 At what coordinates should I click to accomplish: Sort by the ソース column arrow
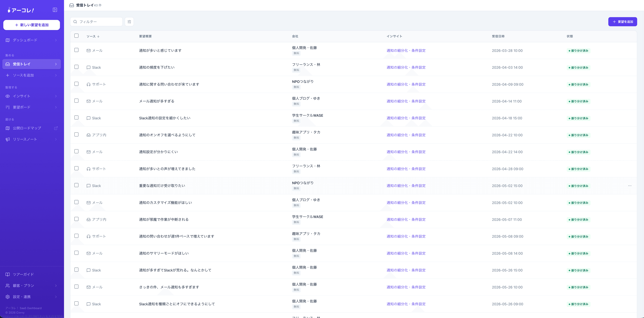tap(98, 37)
